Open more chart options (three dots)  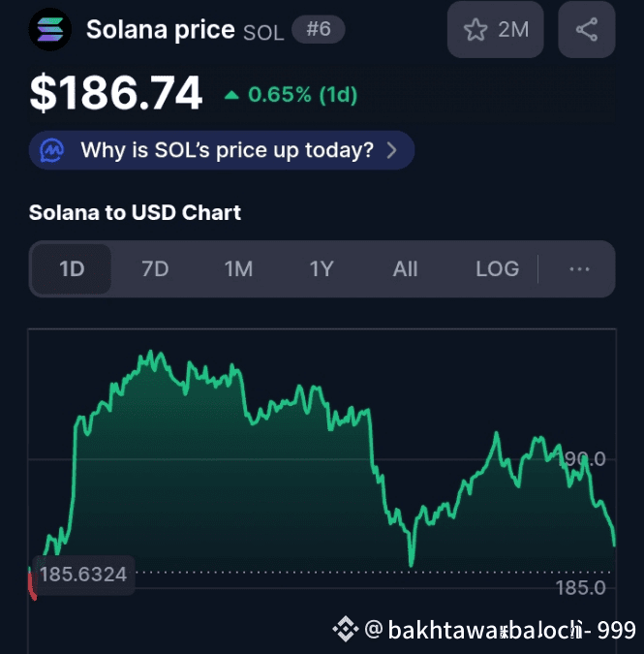579,268
